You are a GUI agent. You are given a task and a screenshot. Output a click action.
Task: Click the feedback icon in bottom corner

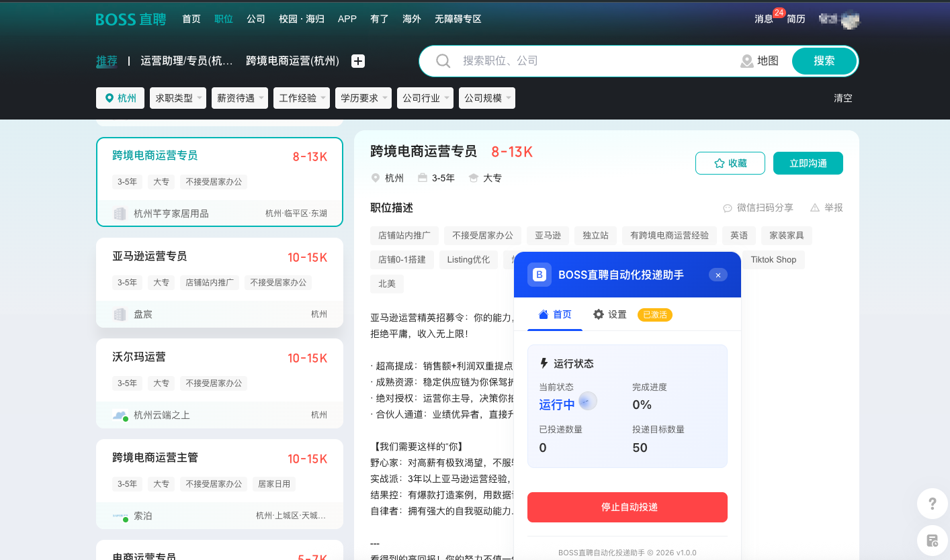pyautogui.click(x=932, y=540)
